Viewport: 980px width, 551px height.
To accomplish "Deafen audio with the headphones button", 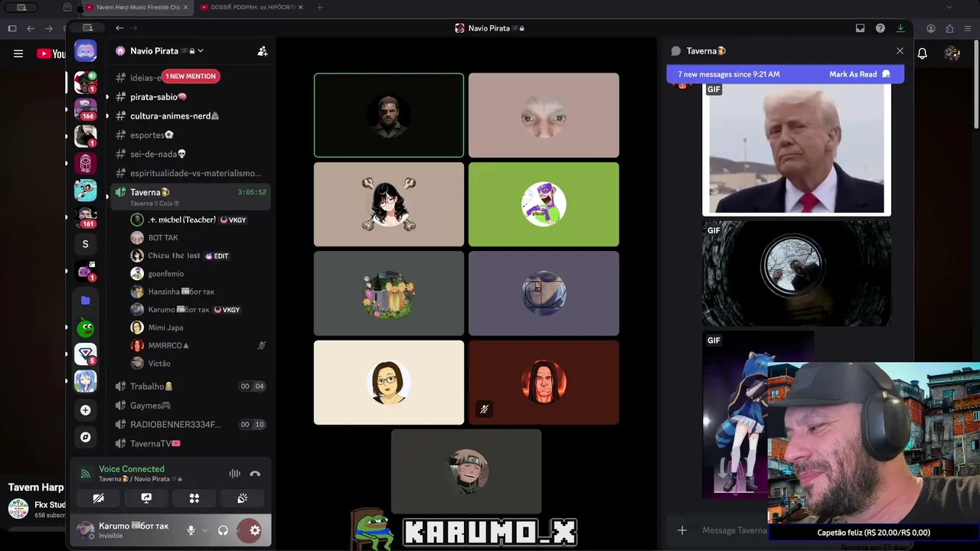I will pos(223,530).
